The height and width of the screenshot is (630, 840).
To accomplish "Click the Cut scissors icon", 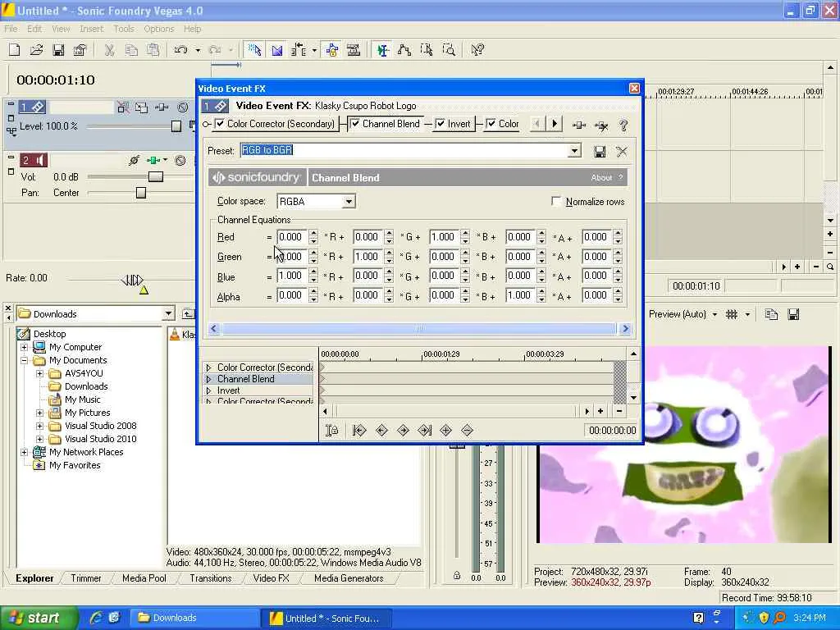I will click(109, 50).
